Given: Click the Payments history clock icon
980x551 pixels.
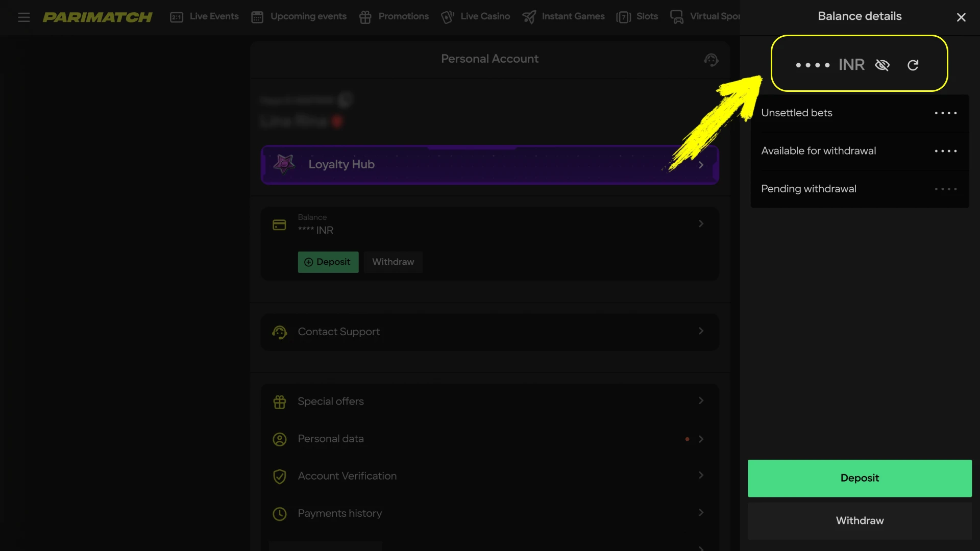Looking at the screenshot, I should (x=279, y=514).
